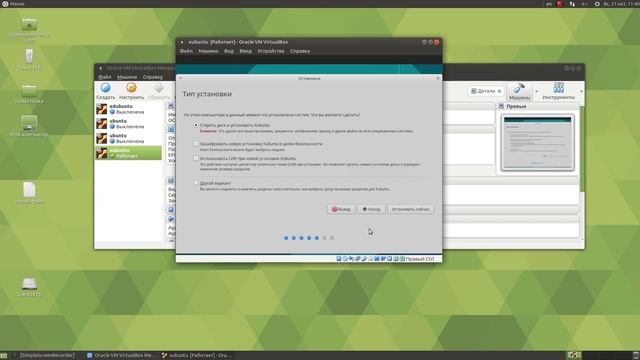Open Мой компьютер desktop icon
640x360 pixels.
pyautogui.click(x=29, y=123)
